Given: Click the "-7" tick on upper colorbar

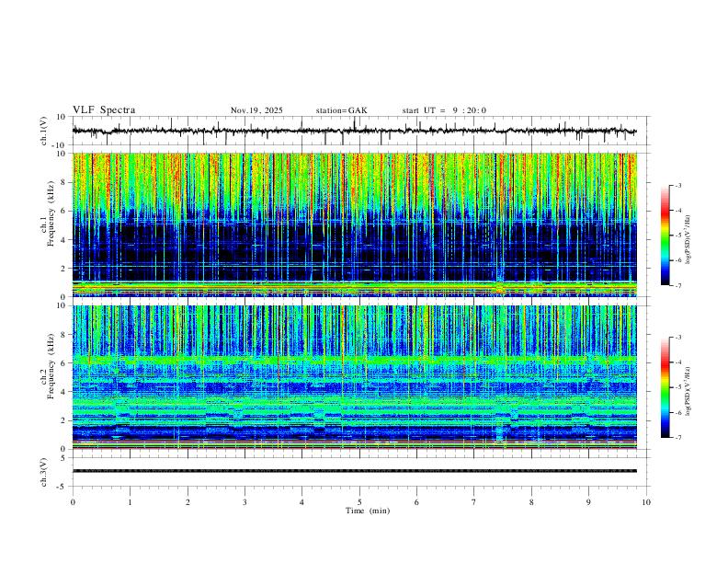Looking at the screenshot, I should 677,286.
